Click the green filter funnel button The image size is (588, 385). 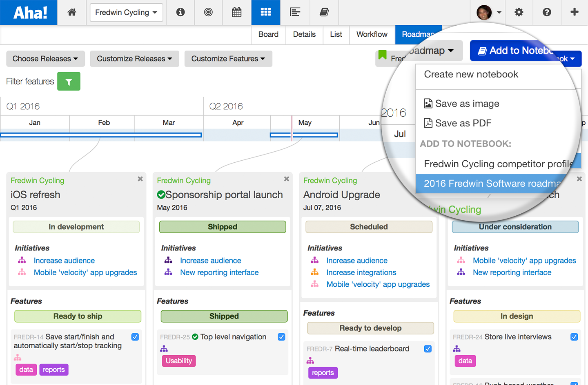point(69,82)
